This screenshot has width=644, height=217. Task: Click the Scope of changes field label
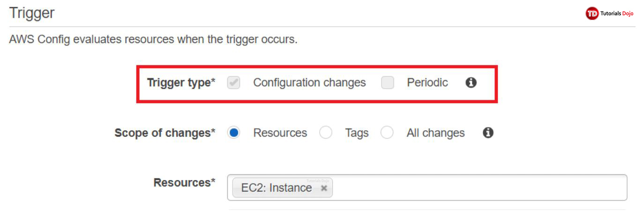tap(165, 133)
